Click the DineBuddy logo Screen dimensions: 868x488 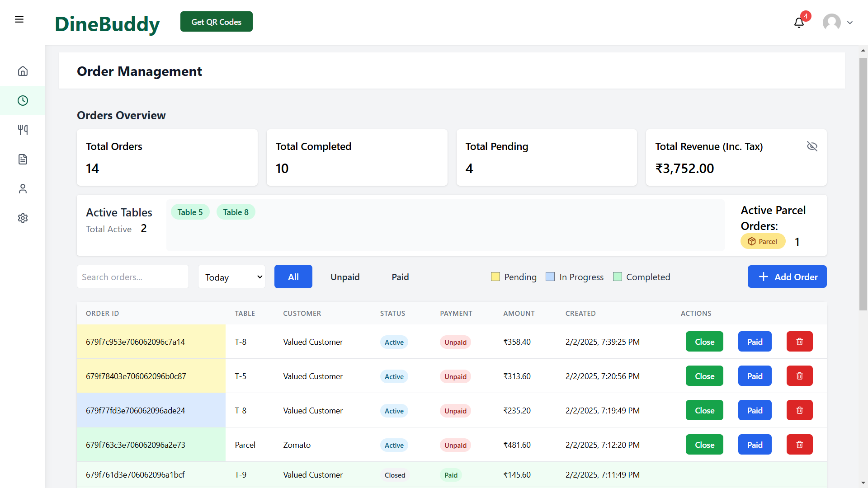tap(107, 23)
